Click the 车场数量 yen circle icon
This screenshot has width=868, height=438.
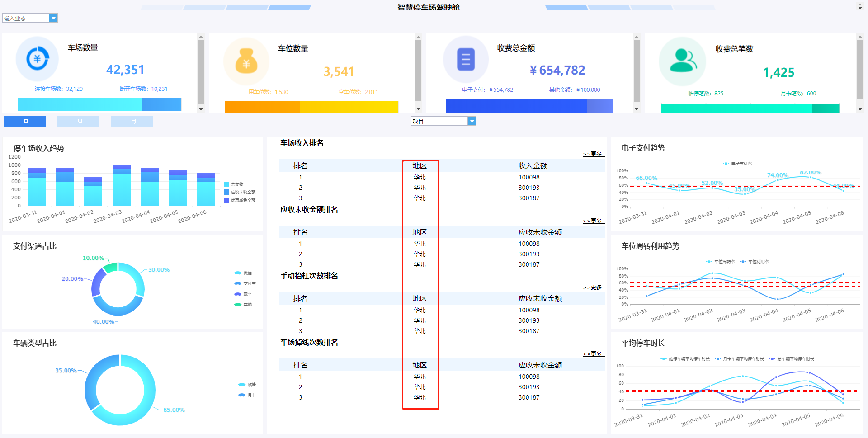click(x=37, y=59)
